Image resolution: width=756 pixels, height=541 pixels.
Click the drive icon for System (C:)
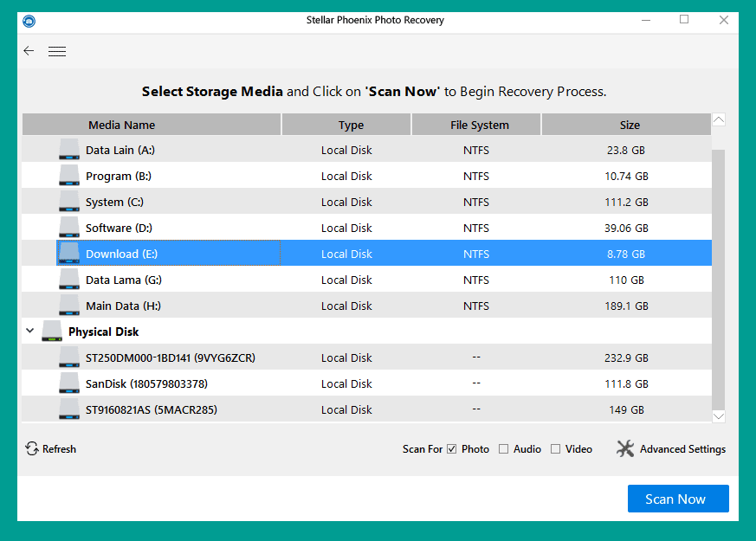[x=69, y=202]
